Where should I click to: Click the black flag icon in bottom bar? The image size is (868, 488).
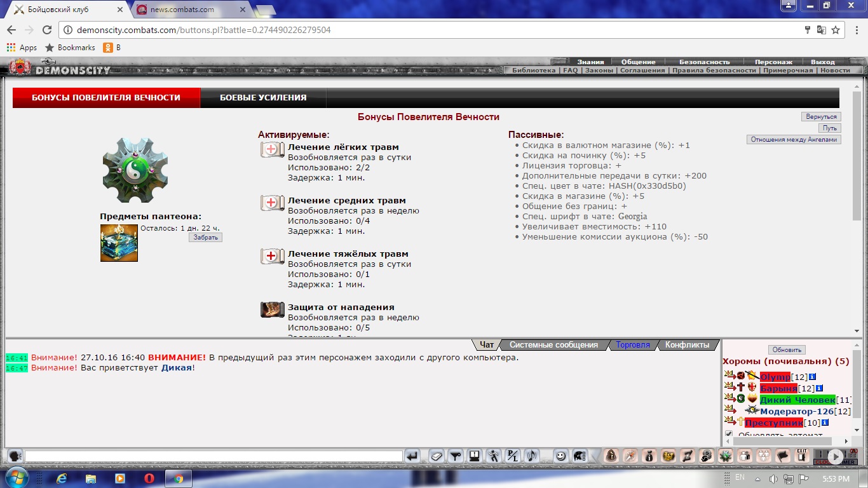click(782, 456)
